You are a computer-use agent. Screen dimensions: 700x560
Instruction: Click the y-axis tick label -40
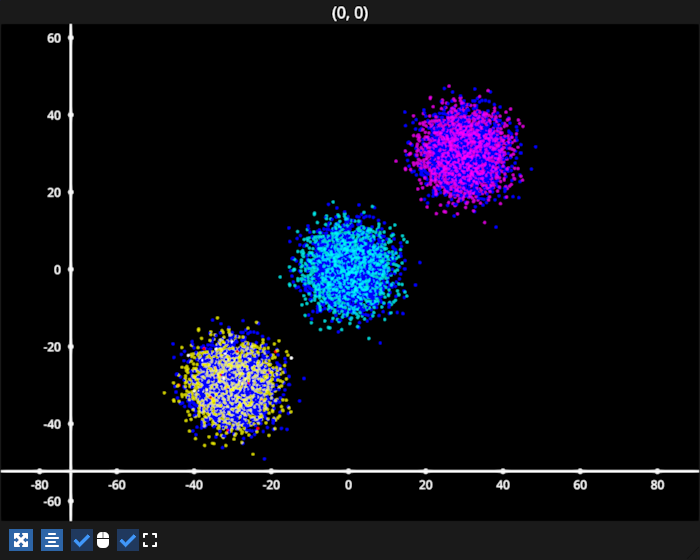pos(52,425)
